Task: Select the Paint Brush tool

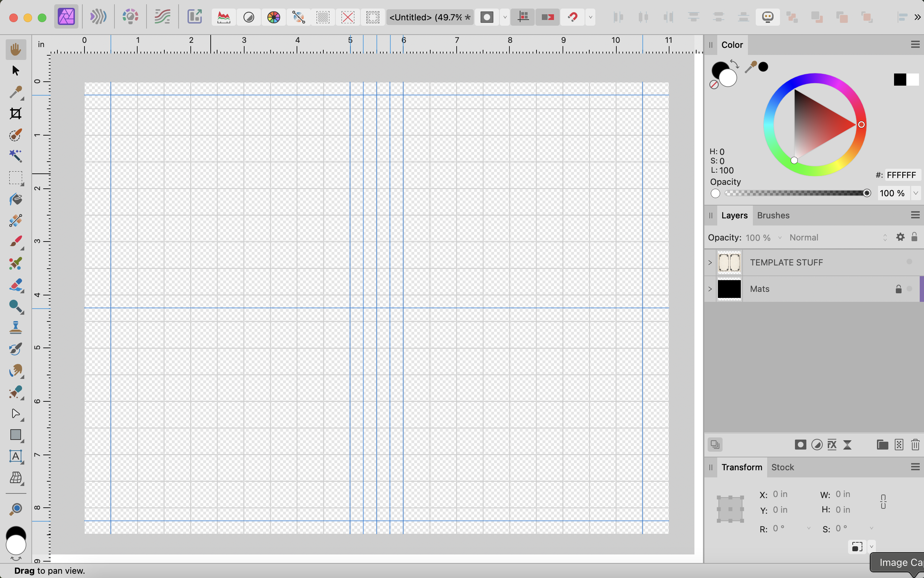Action: pyautogui.click(x=16, y=242)
